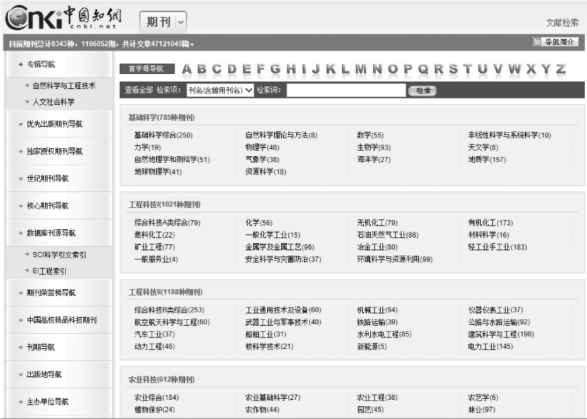The image size is (587, 419).
Task: Select letter Z in 首字母导航
Action: [x=560, y=69]
